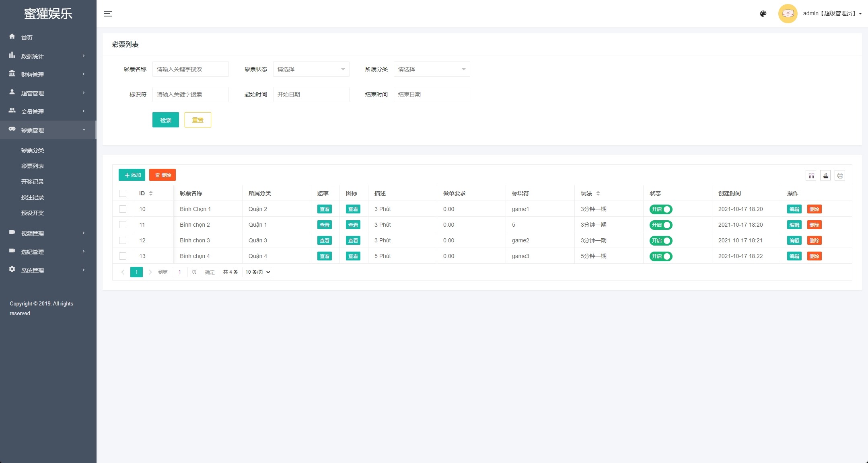
Task: Open the 彩票状态 dropdown
Action: (x=311, y=69)
